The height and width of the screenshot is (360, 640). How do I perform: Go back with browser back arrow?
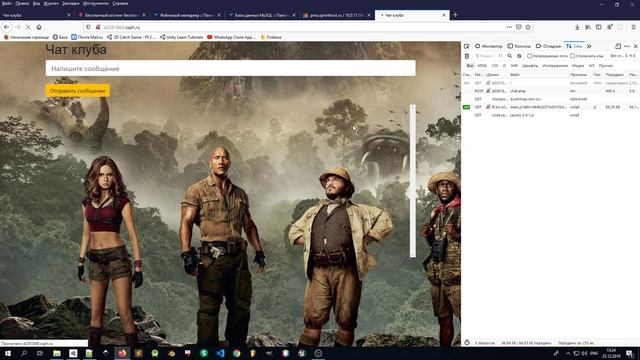[7, 27]
